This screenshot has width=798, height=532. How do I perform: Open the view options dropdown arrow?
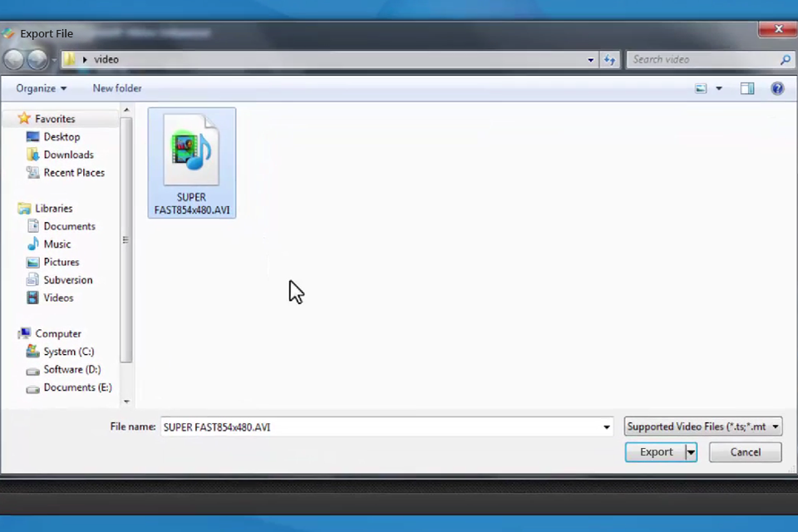coord(719,89)
